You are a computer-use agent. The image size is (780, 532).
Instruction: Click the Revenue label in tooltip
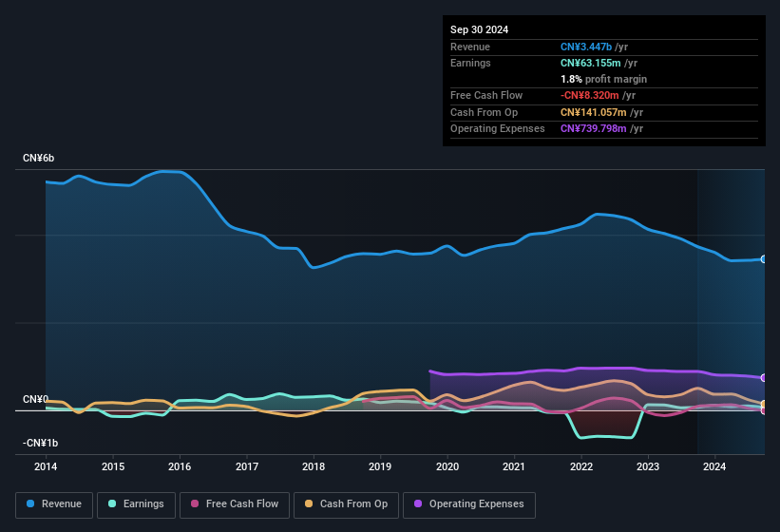[470, 47]
